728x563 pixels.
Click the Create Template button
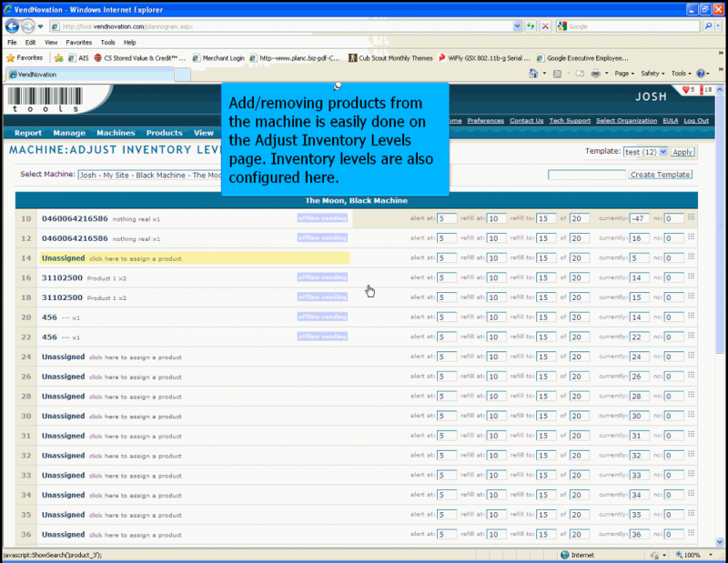(661, 175)
